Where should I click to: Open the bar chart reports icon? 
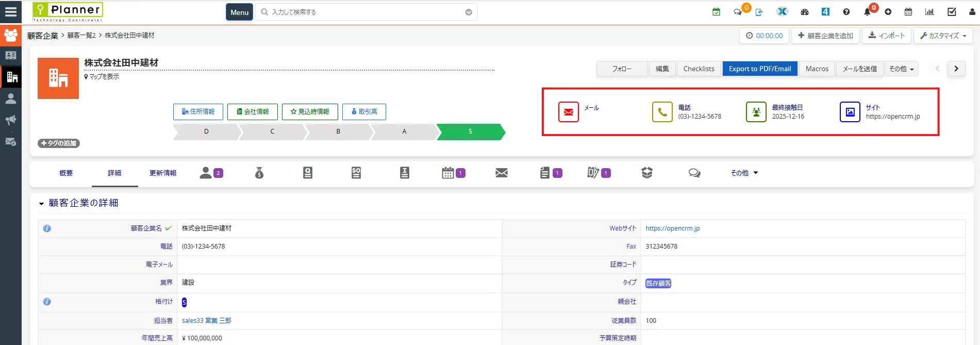tap(929, 12)
